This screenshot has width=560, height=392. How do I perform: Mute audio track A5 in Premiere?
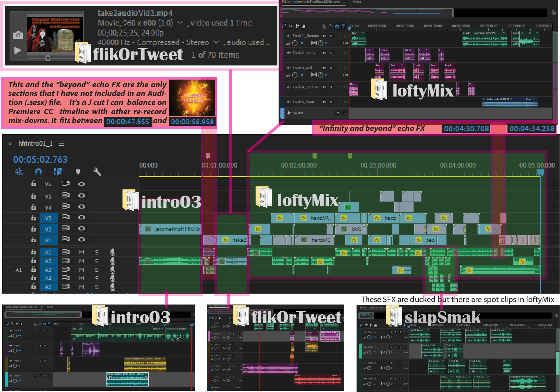(x=81, y=287)
